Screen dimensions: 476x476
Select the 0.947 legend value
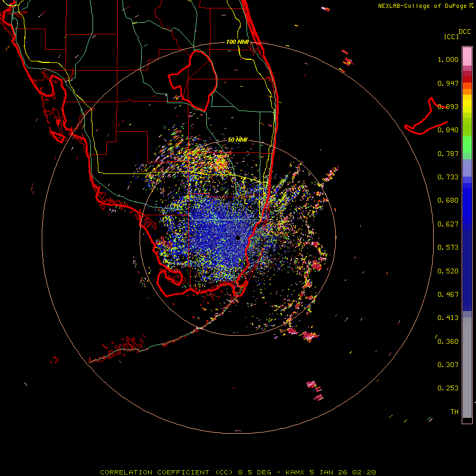pos(448,83)
